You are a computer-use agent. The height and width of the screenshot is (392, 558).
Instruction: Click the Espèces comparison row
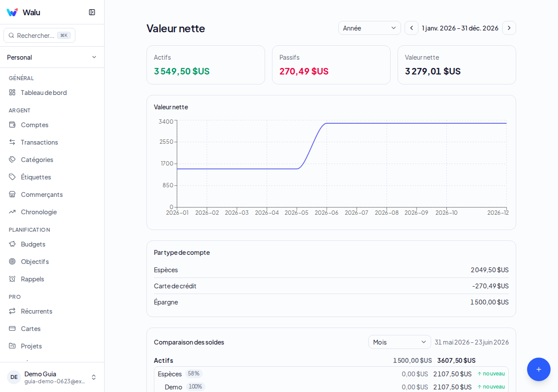tap(331, 374)
